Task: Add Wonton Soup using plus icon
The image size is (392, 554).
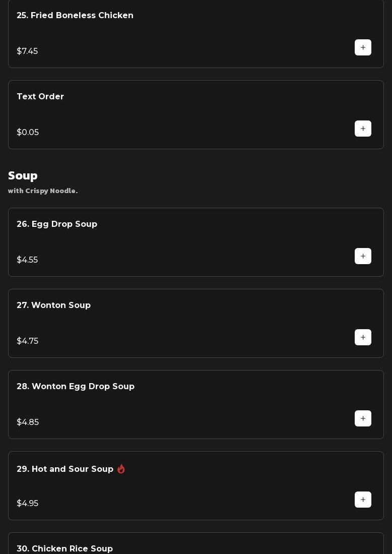Action: tap(363, 337)
